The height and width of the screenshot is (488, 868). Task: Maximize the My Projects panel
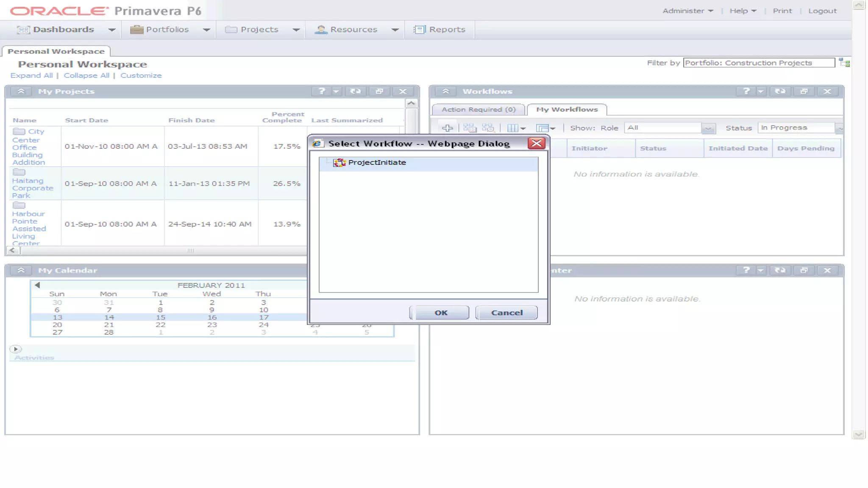tap(379, 91)
